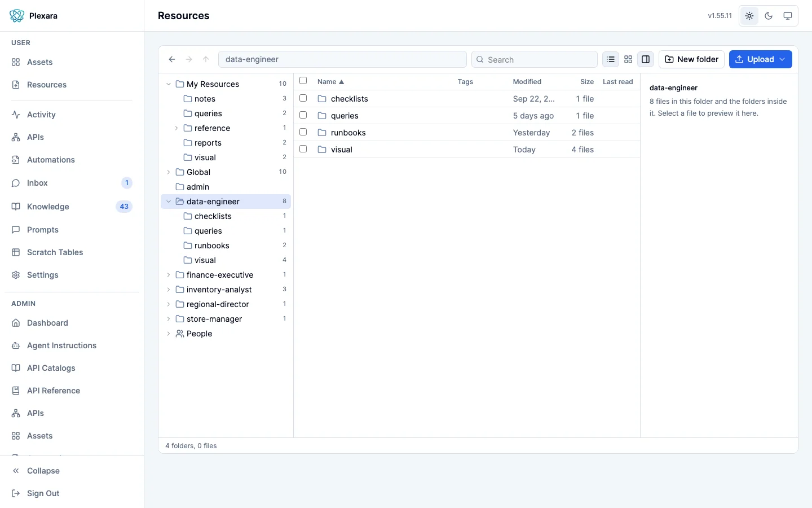Open Prompts page
The width and height of the screenshot is (812, 508).
point(72,230)
